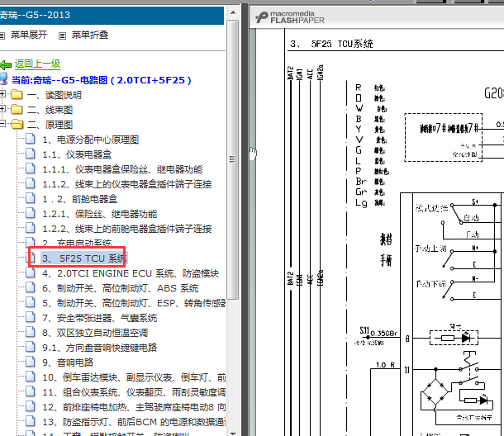Open 仪表电器盒保险丝、继电器功能 document

[122, 169]
